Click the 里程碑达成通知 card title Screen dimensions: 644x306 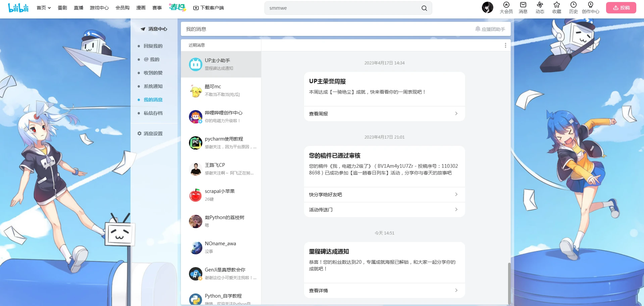pos(329,252)
